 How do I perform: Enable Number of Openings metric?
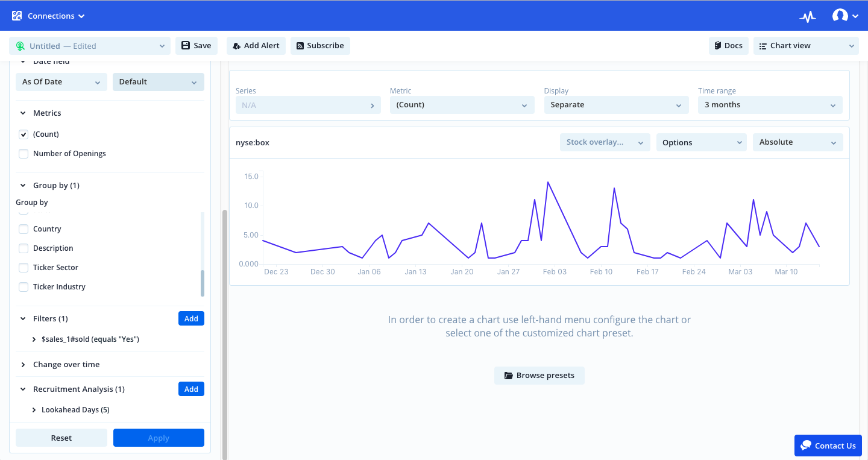tap(24, 154)
